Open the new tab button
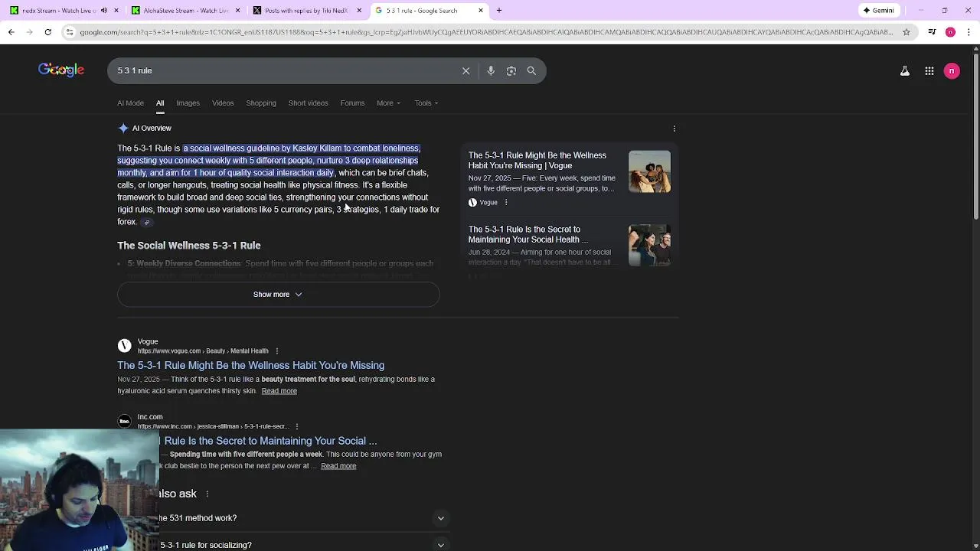This screenshot has width=980, height=551. click(x=499, y=11)
